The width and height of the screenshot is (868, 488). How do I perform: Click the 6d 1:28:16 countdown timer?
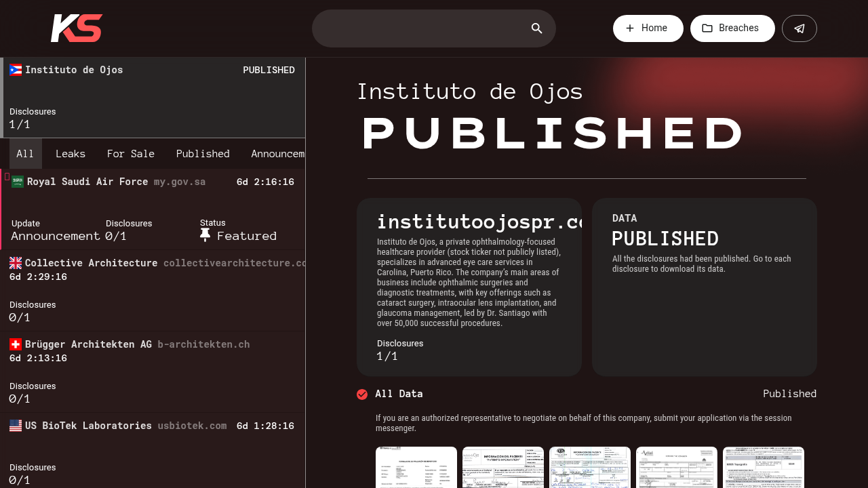(x=265, y=426)
